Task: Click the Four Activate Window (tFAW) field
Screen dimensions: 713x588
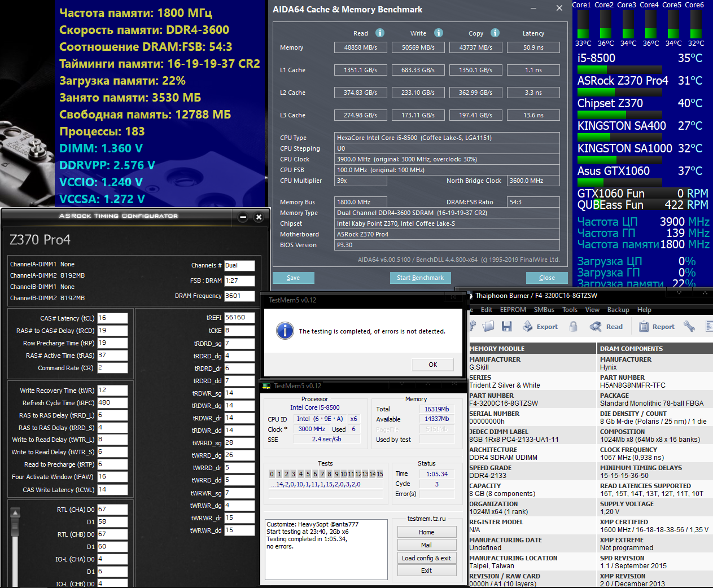Action: tap(112, 477)
